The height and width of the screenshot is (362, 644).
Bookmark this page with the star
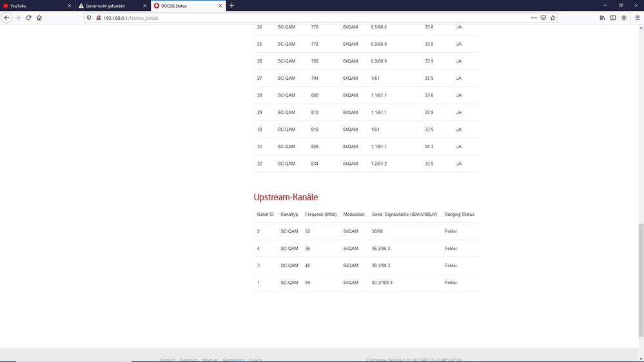point(553,18)
